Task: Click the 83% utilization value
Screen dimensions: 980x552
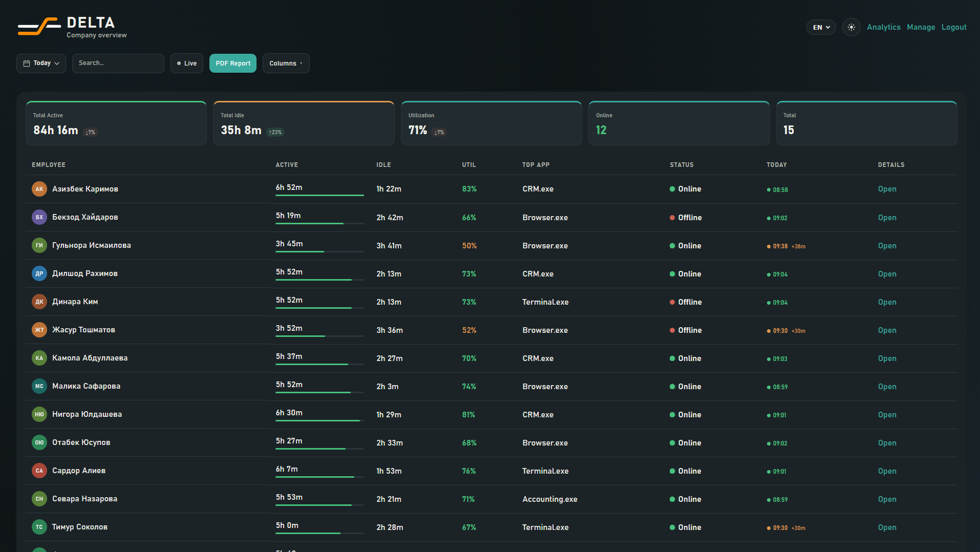Action: [x=469, y=189]
